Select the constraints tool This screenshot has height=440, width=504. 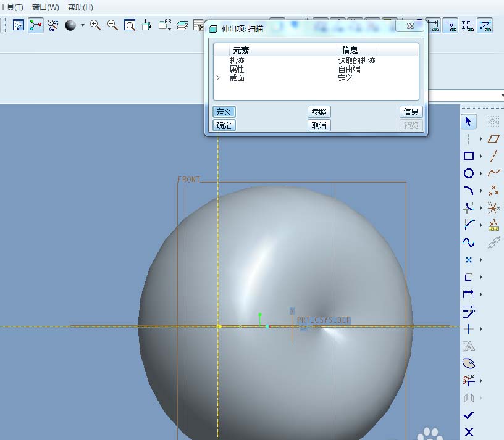tap(469, 329)
